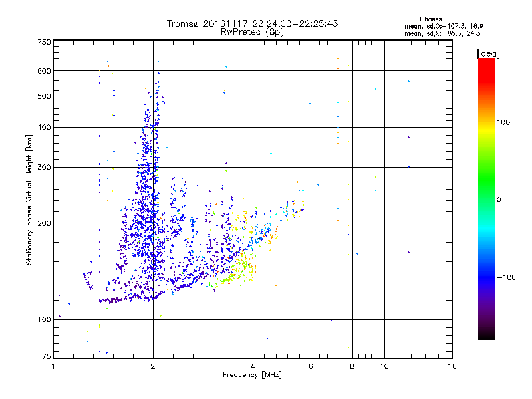Click the 'Frequency [MHz]' x-axis label
532x399 pixels.
click(x=252, y=375)
